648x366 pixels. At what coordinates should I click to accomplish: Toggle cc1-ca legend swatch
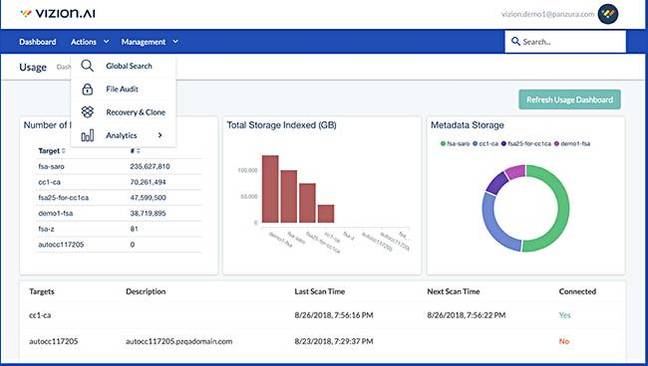tap(475, 144)
